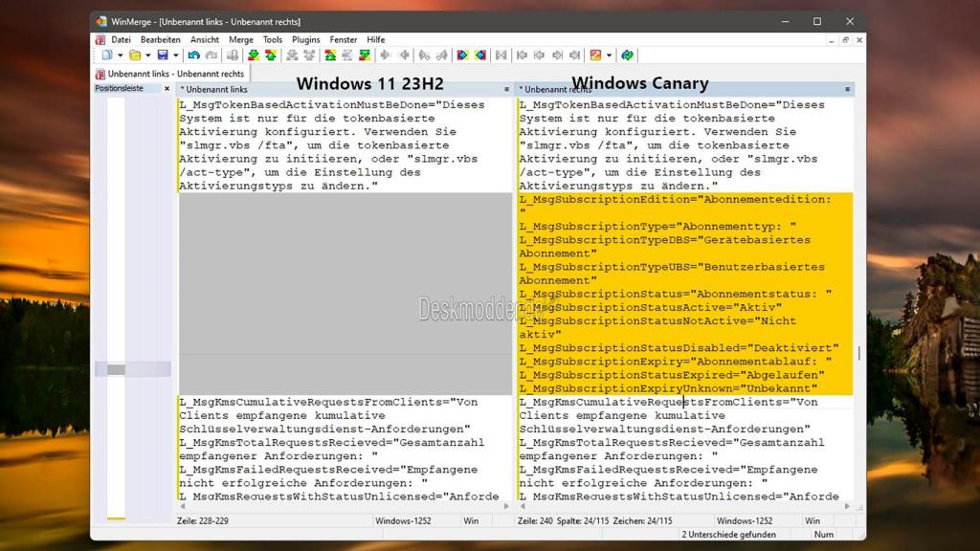Refresh the comparison with the Refresh icon
The image size is (980, 551).
coord(627,55)
